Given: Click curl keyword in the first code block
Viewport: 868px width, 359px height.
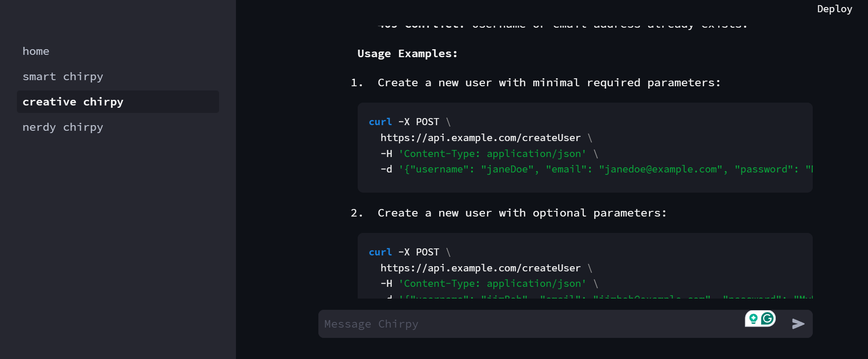Looking at the screenshot, I should point(380,122).
